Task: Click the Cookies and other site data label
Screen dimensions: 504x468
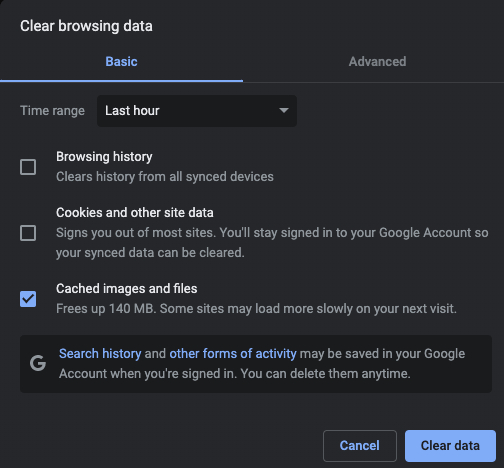Action: click(x=135, y=213)
